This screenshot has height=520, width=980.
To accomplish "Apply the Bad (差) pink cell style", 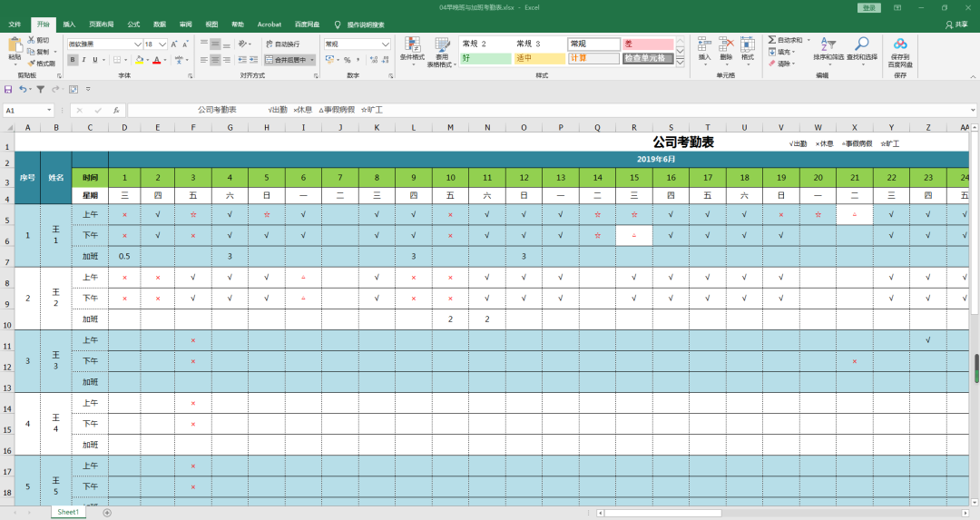I will (648, 44).
